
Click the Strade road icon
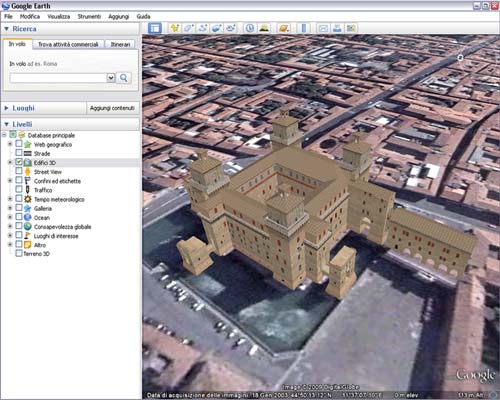(28, 153)
